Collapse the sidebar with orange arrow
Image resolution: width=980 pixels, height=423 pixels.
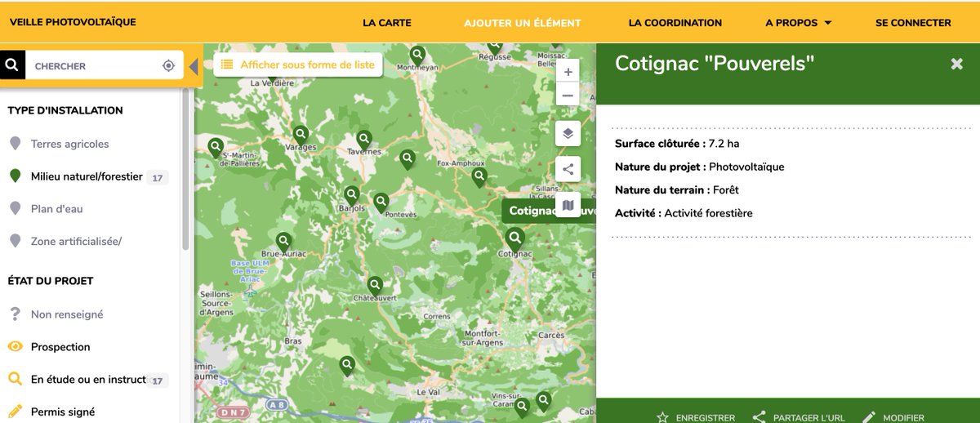coord(194,66)
